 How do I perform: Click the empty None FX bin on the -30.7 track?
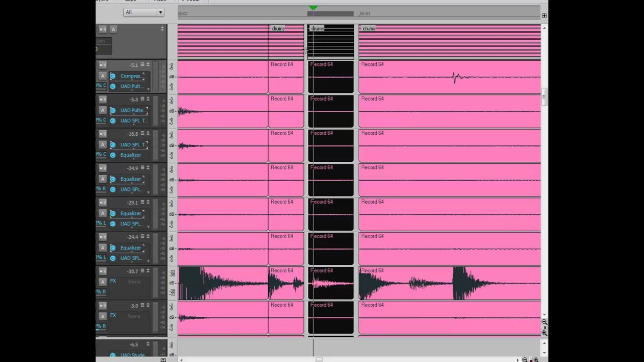click(x=134, y=282)
